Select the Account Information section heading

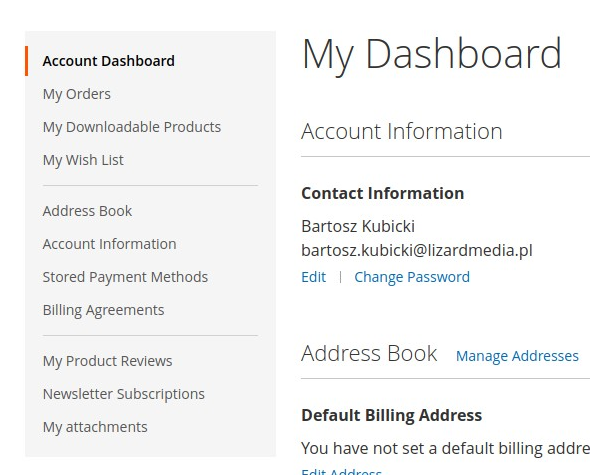tap(402, 131)
